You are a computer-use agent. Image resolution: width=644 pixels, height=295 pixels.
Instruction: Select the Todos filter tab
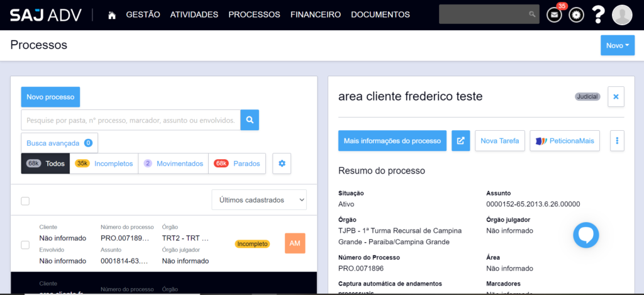(45, 164)
